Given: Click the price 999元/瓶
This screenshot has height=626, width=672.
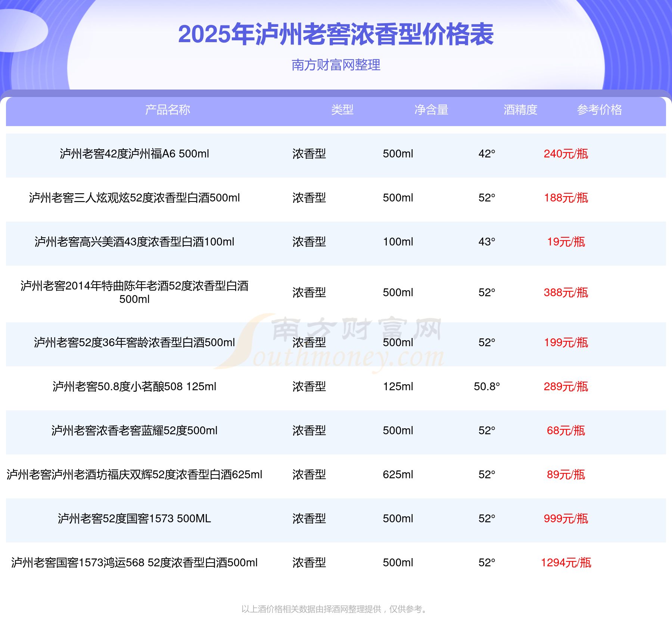Looking at the screenshot, I should pyautogui.click(x=566, y=519).
